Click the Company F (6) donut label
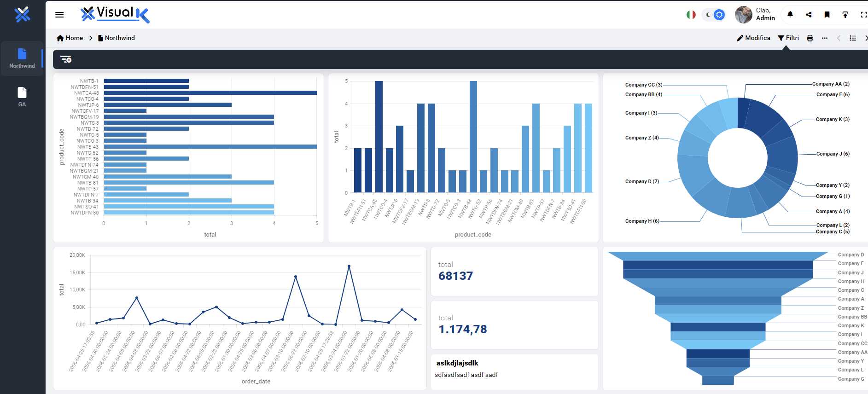This screenshot has width=868, height=394. [833, 94]
